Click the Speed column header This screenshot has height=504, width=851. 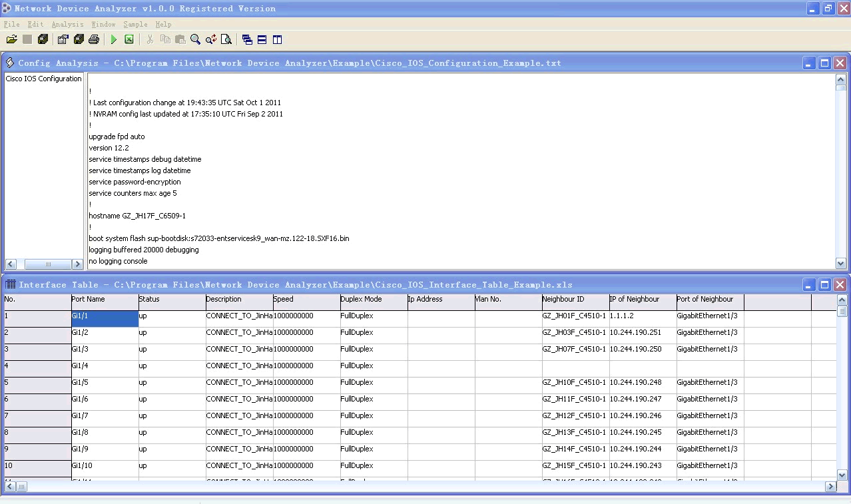pyautogui.click(x=307, y=302)
